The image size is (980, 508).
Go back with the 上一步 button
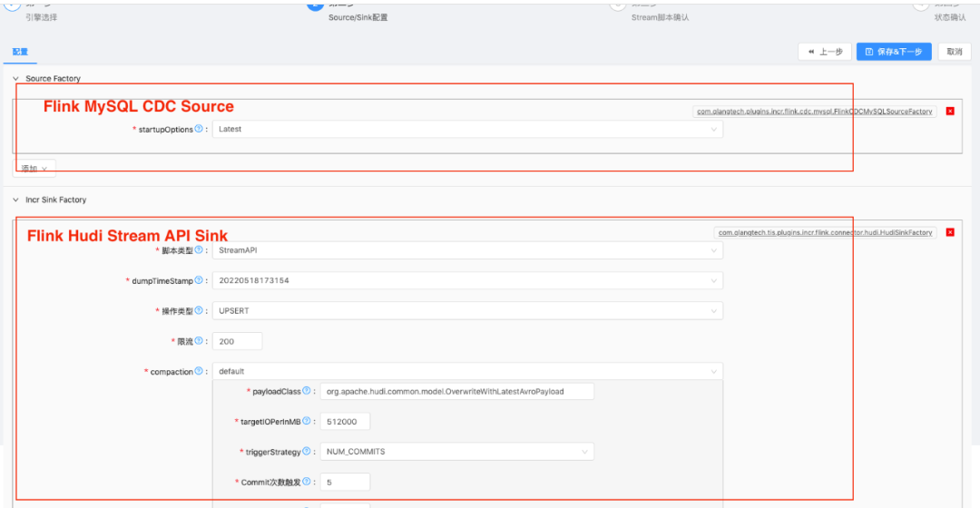[825, 52]
